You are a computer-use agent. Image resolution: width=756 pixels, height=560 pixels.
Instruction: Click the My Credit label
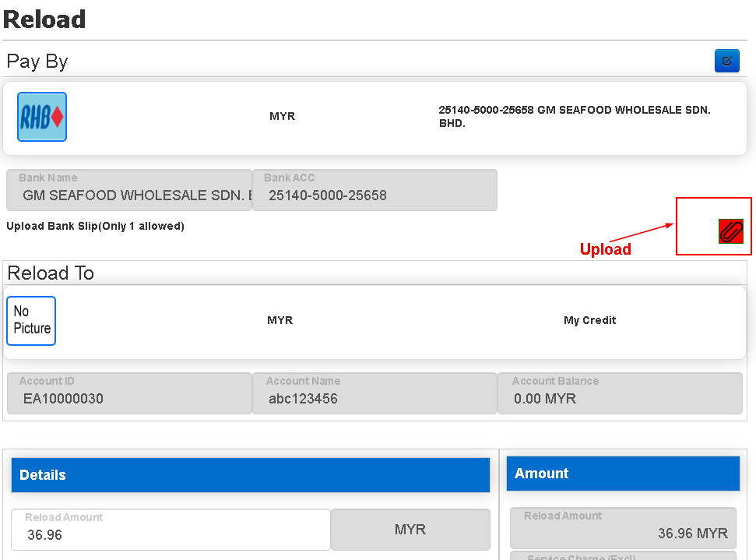(589, 320)
